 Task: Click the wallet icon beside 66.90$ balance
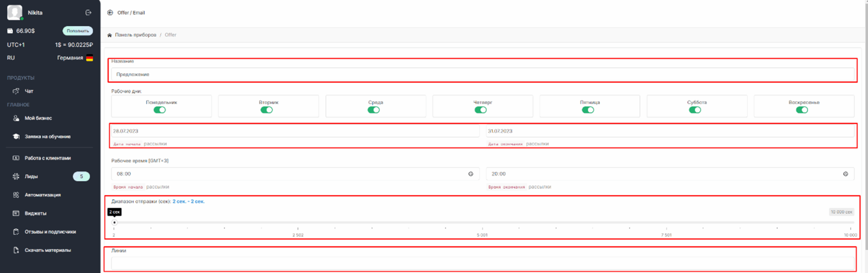(x=10, y=31)
